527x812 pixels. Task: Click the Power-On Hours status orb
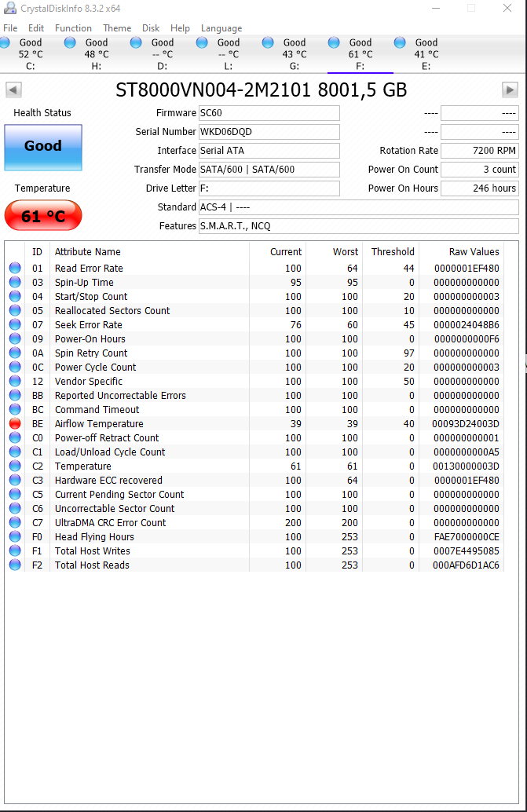point(15,338)
